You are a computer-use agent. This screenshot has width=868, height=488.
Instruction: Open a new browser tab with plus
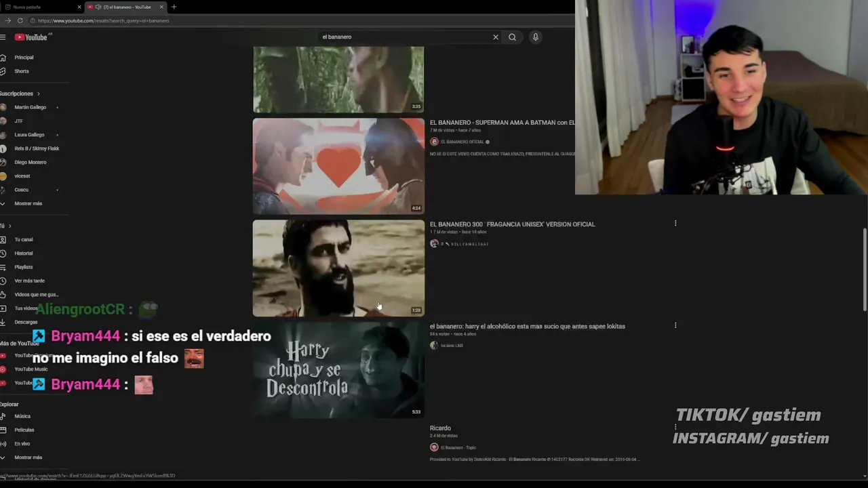[174, 7]
